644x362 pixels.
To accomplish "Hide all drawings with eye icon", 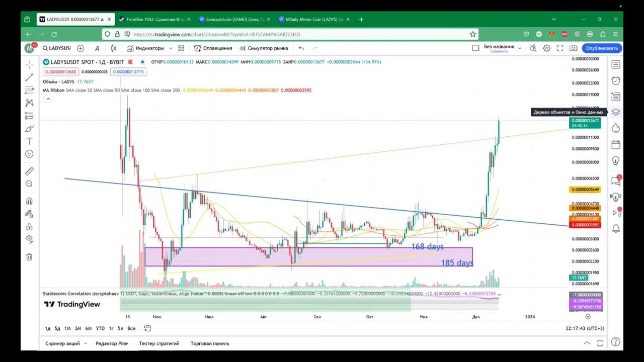I will click(29, 239).
